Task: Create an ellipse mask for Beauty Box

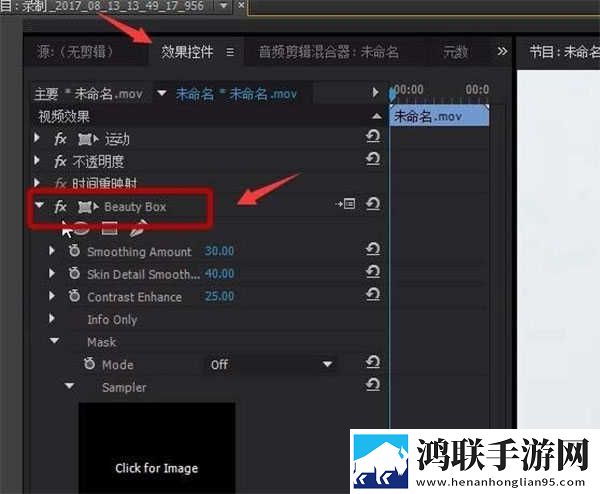Action: pos(81,228)
